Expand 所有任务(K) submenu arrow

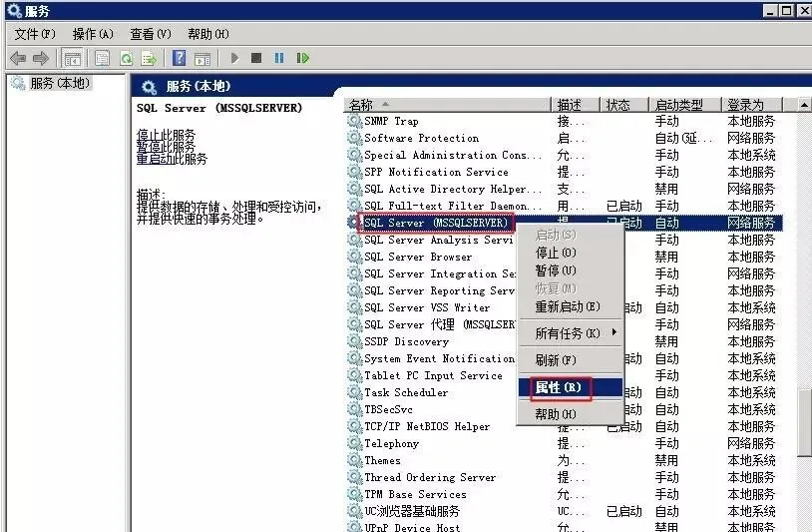(x=614, y=332)
